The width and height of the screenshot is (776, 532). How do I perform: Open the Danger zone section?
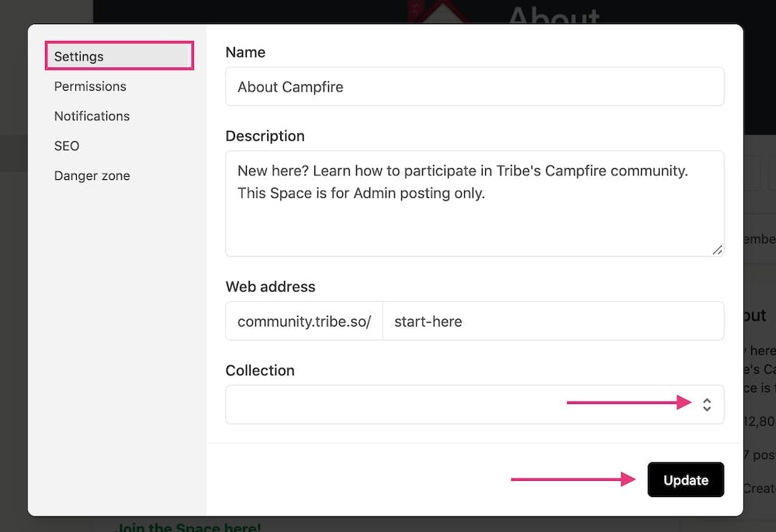click(92, 175)
